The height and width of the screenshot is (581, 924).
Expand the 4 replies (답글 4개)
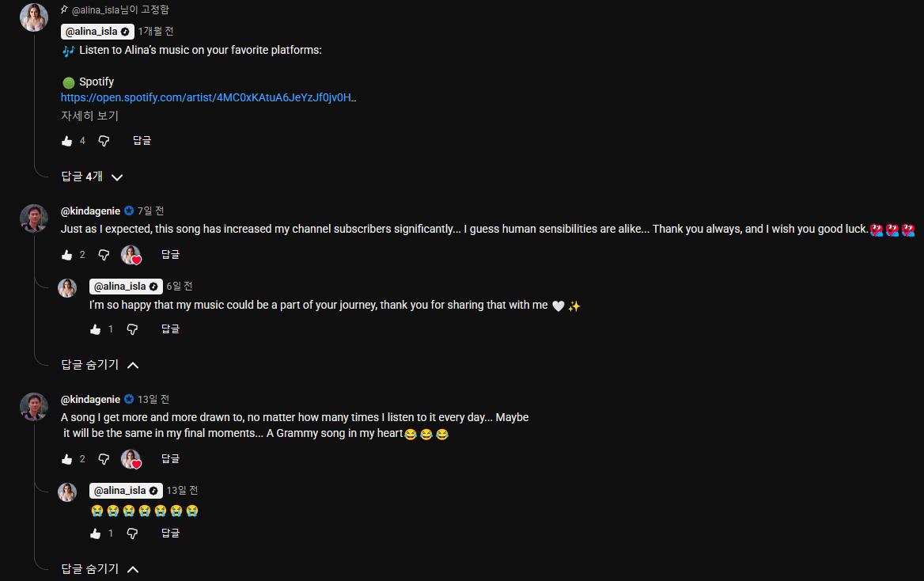(92, 177)
